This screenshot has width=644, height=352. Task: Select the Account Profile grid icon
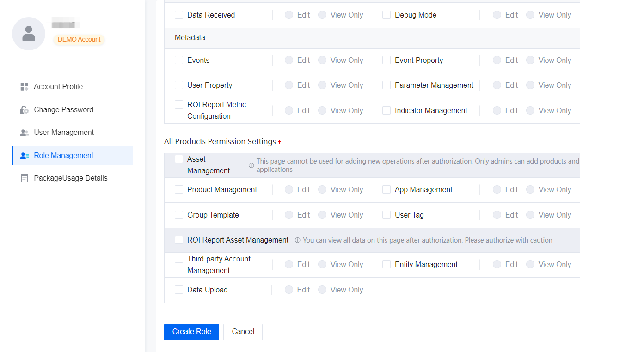coord(24,86)
